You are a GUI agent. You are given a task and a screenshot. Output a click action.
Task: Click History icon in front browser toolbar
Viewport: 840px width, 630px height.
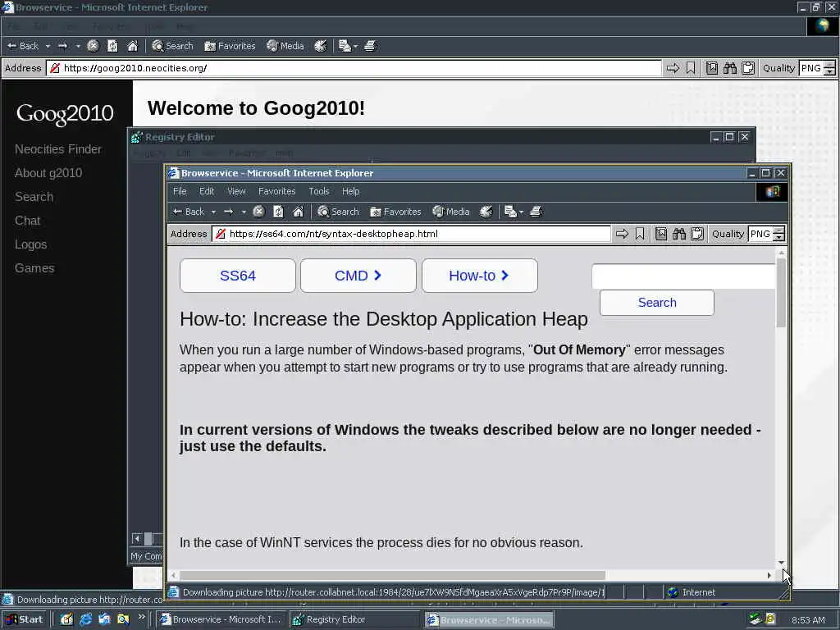(486, 212)
